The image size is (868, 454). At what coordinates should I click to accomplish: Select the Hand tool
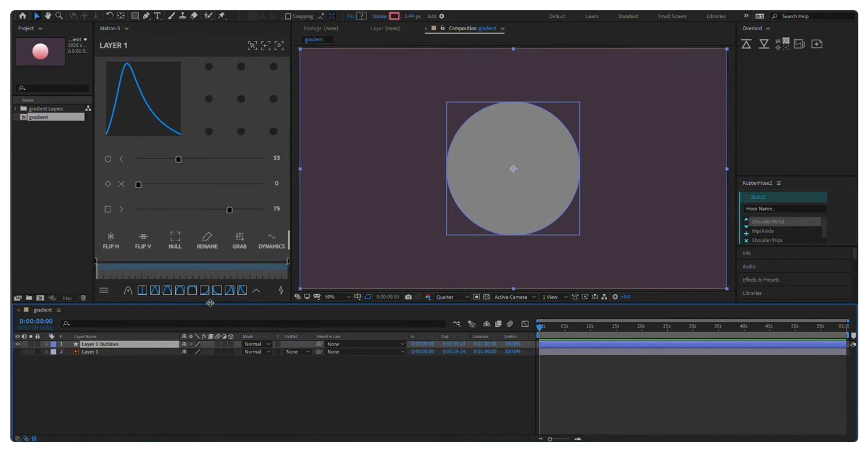click(48, 16)
